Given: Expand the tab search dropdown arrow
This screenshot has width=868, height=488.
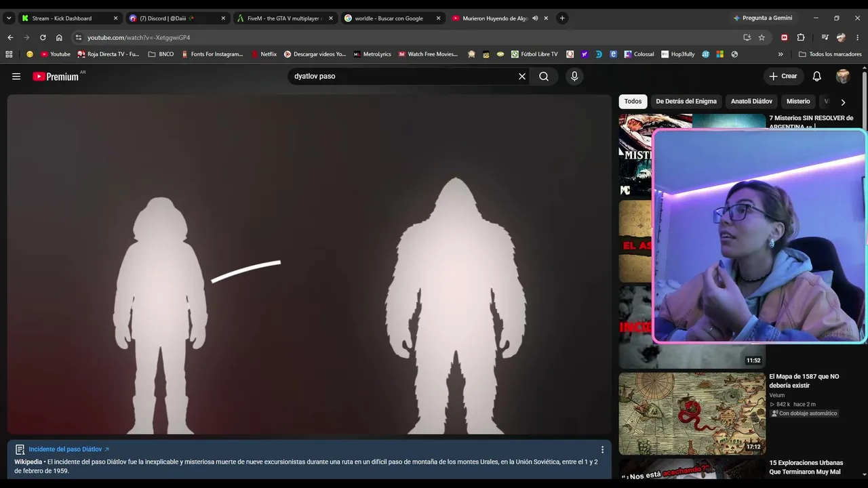Looking at the screenshot, I should pyautogui.click(x=9, y=18).
